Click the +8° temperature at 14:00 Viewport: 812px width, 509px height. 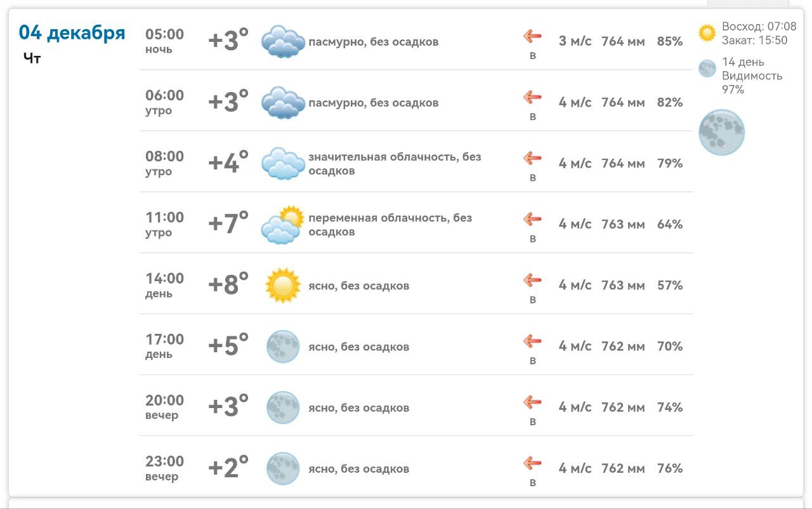point(228,285)
